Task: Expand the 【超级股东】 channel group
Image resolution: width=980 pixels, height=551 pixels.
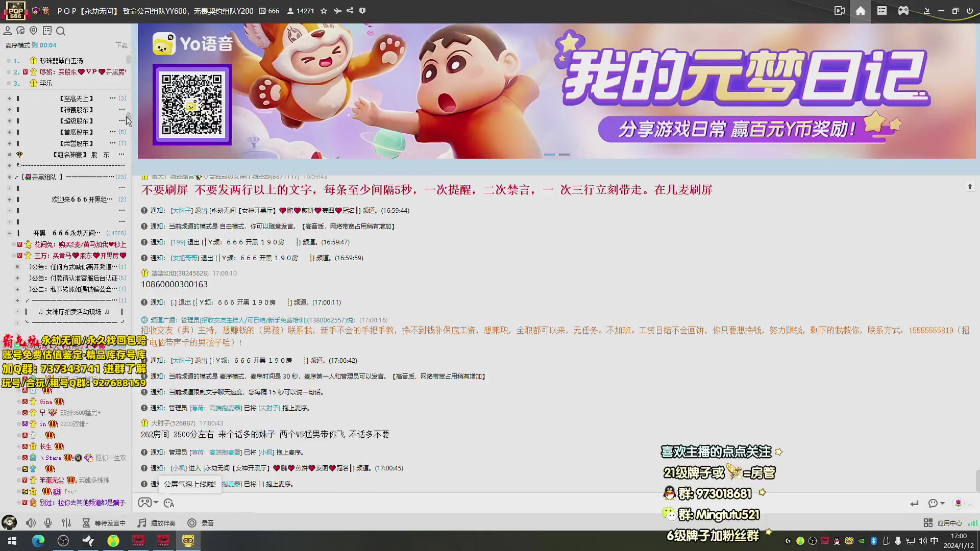Action: pyautogui.click(x=9, y=121)
